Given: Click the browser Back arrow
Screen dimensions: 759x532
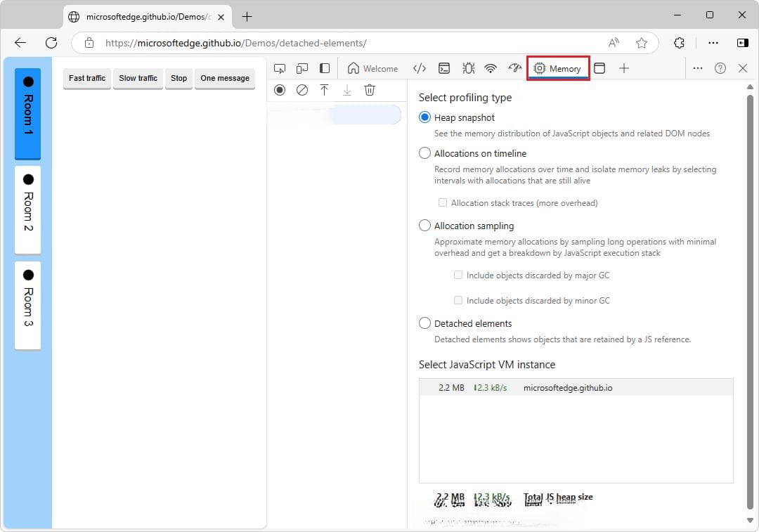Looking at the screenshot, I should tap(20, 43).
